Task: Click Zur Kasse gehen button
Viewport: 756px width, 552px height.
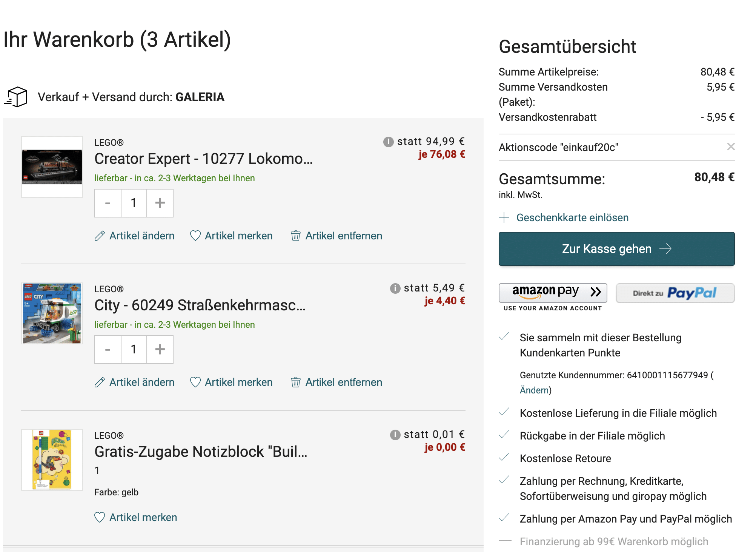Action: tap(616, 249)
